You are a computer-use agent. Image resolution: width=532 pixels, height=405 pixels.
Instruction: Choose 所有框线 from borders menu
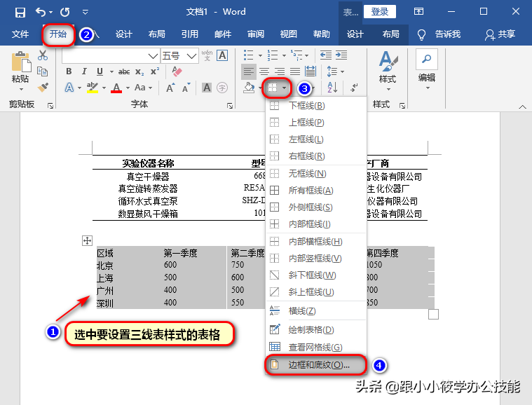tap(311, 190)
